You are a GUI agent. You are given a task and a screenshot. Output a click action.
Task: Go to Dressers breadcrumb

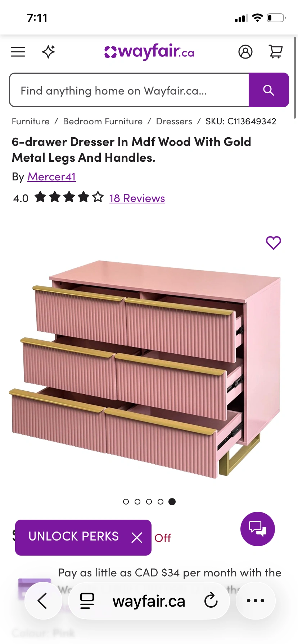pos(174,121)
